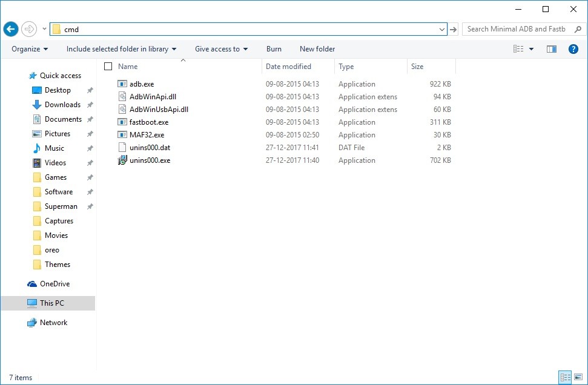Select This PC in navigation pane
The image size is (588, 385).
51,303
